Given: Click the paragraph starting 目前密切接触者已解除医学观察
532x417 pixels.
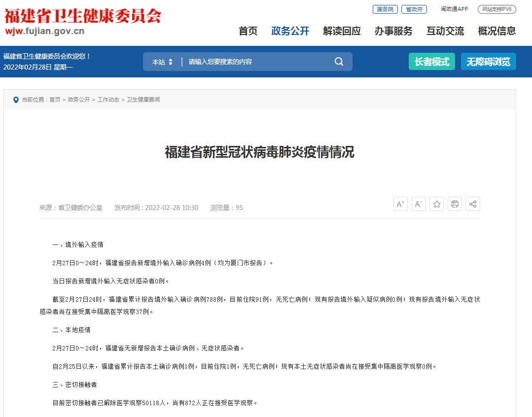Looking at the screenshot, I should pos(155,403).
